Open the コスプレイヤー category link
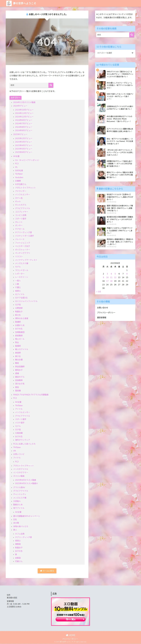This screenshot has height=644, width=141. click(x=22, y=212)
